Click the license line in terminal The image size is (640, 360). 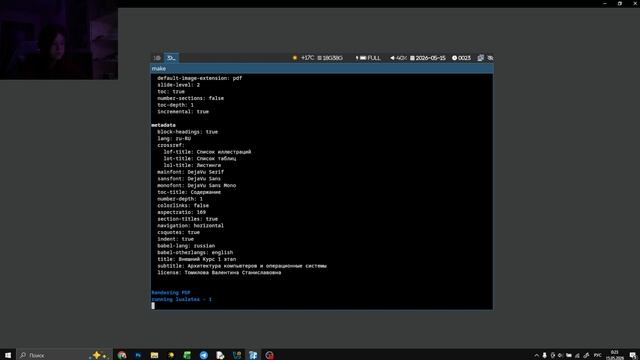[219, 272]
